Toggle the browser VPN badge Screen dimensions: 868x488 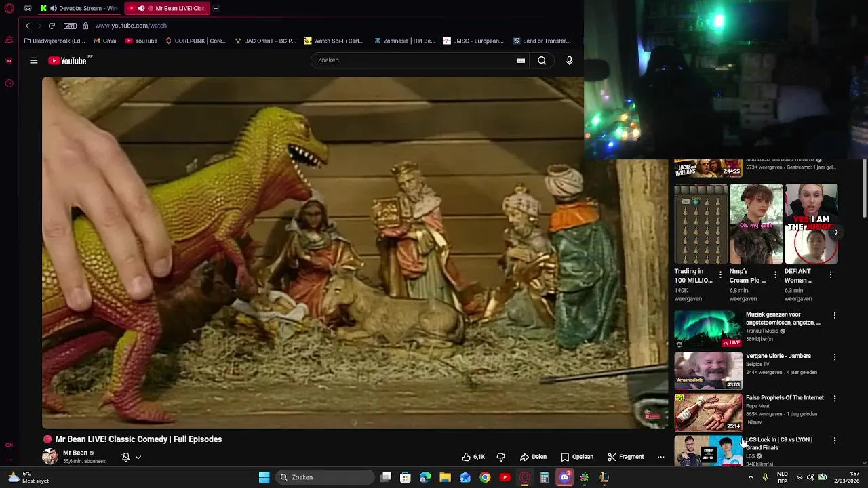70,26
